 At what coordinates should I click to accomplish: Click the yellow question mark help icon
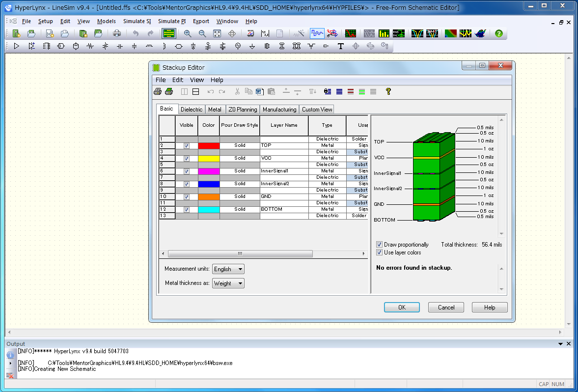pos(388,91)
